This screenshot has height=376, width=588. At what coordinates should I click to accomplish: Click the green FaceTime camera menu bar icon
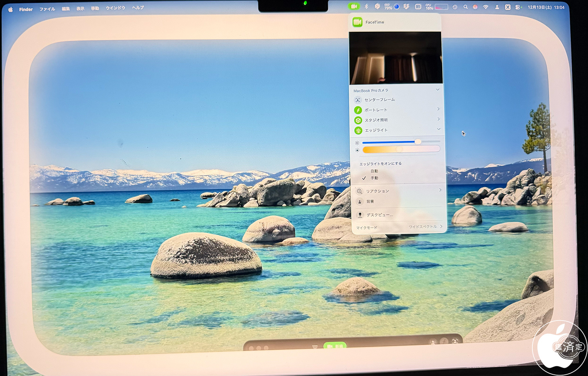point(354,7)
